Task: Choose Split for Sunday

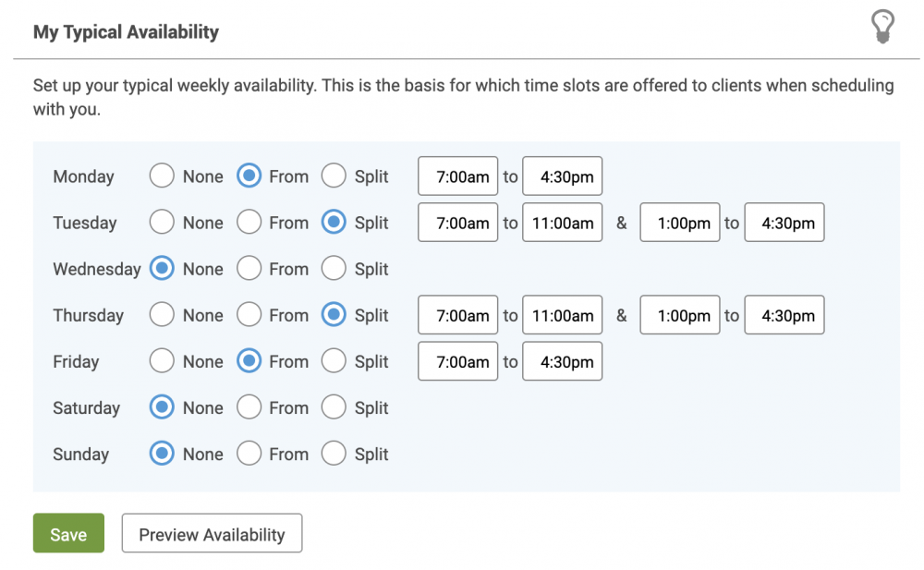Action: tap(334, 454)
